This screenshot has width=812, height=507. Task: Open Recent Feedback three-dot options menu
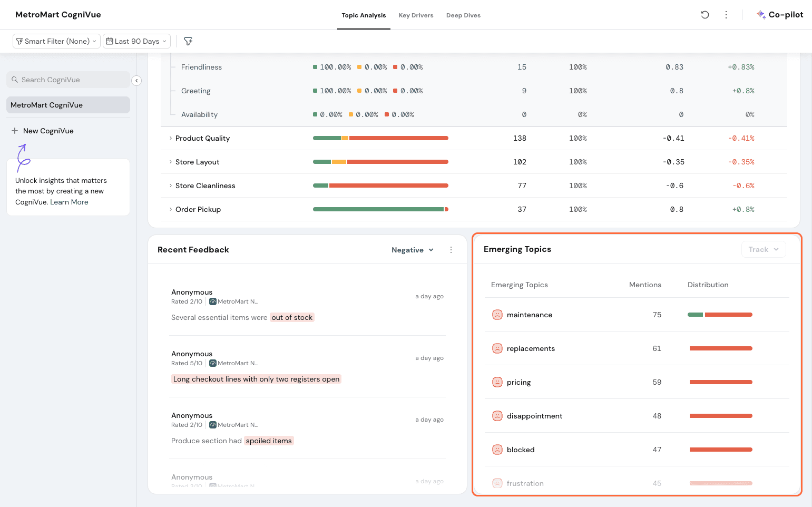tap(451, 250)
